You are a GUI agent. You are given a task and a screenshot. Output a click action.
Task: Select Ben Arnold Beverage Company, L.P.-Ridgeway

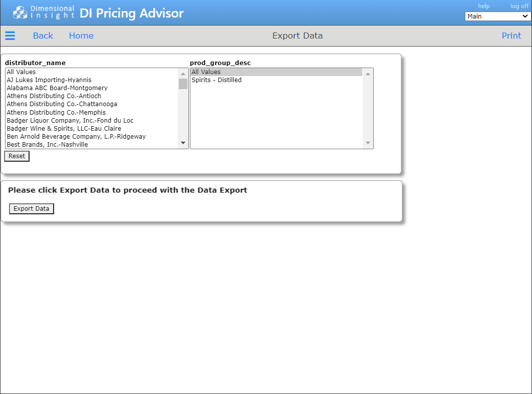[92, 136]
